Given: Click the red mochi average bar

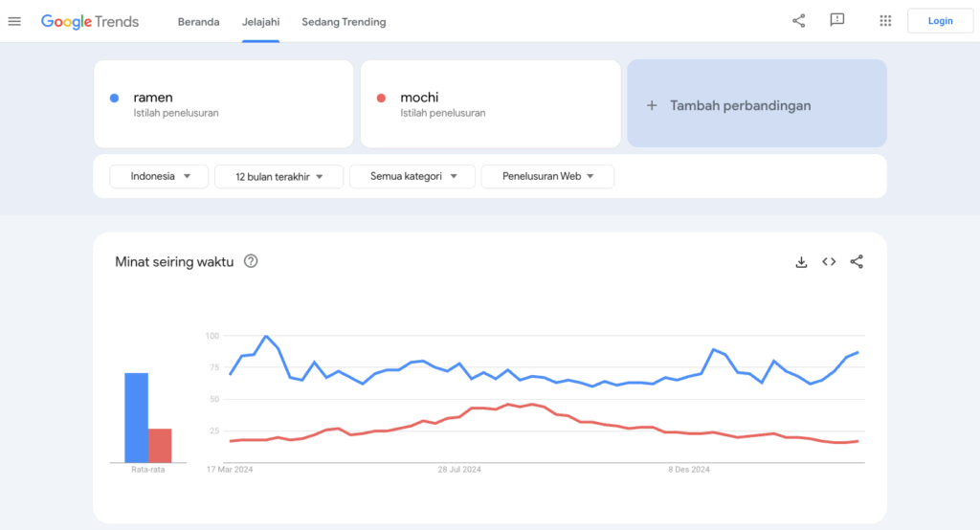Looking at the screenshot, I should (x=160, y=446).
